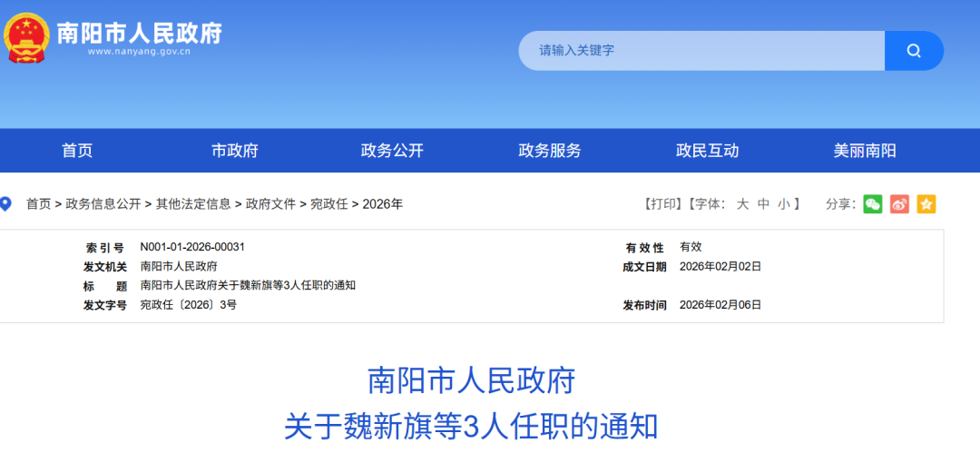Go to the 市政府 menu item
The width and height of the screenshot is (980, 463).
pos(235,151)
